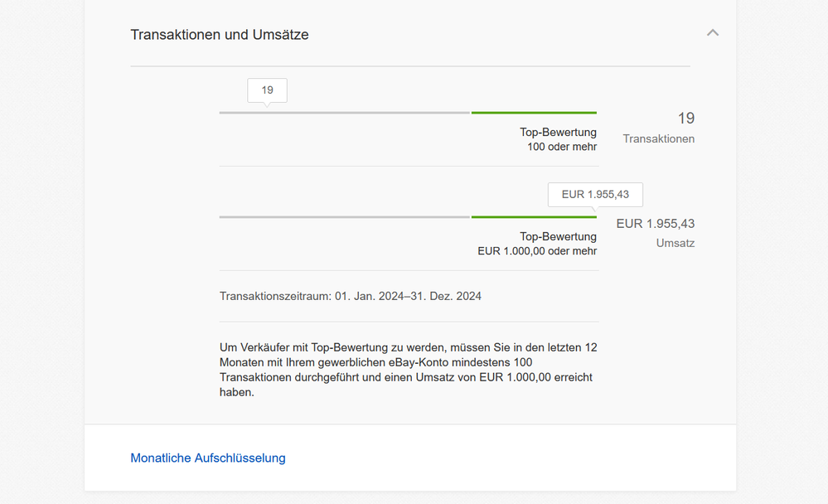Image resolution: width=828 pixels, height=504 pixels.
Task: Click gray segment of the transactions progress bar
Action: tap(344, 113)
